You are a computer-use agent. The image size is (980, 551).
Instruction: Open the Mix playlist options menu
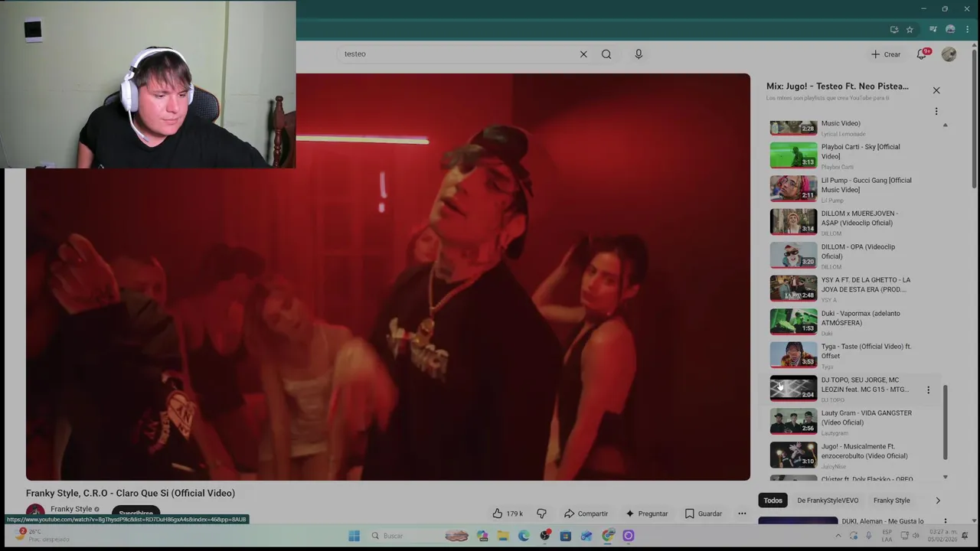(936, 111)
